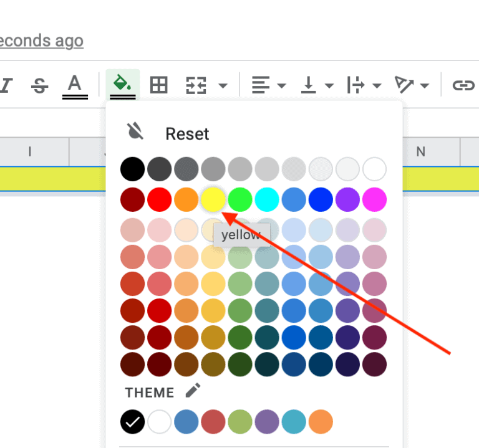The image size is (479, 448).
Task: Expand merge cells options arrow
Action: [x=223, y=85]
